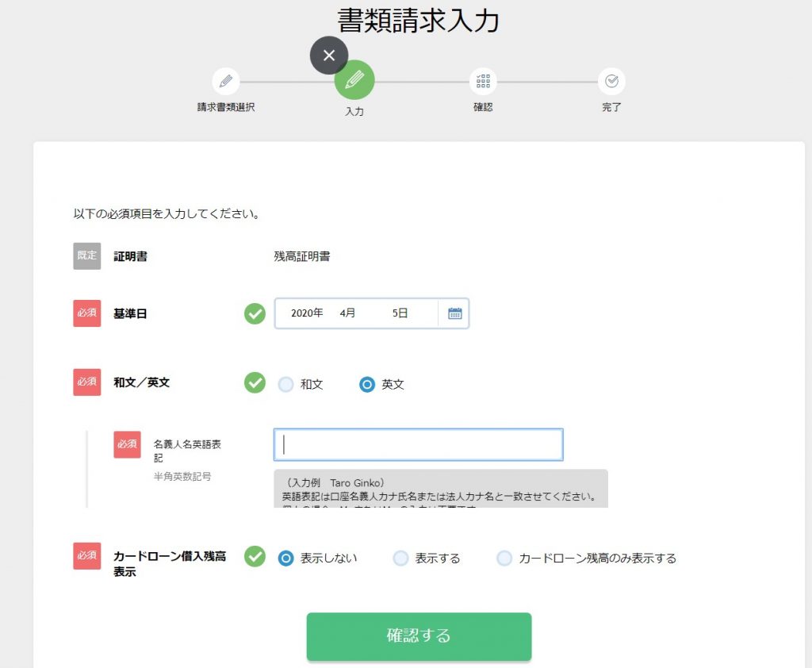
Task: Click green checkmark beside 和文／英文
Action: pyautogui.click(x=255, y=383)
